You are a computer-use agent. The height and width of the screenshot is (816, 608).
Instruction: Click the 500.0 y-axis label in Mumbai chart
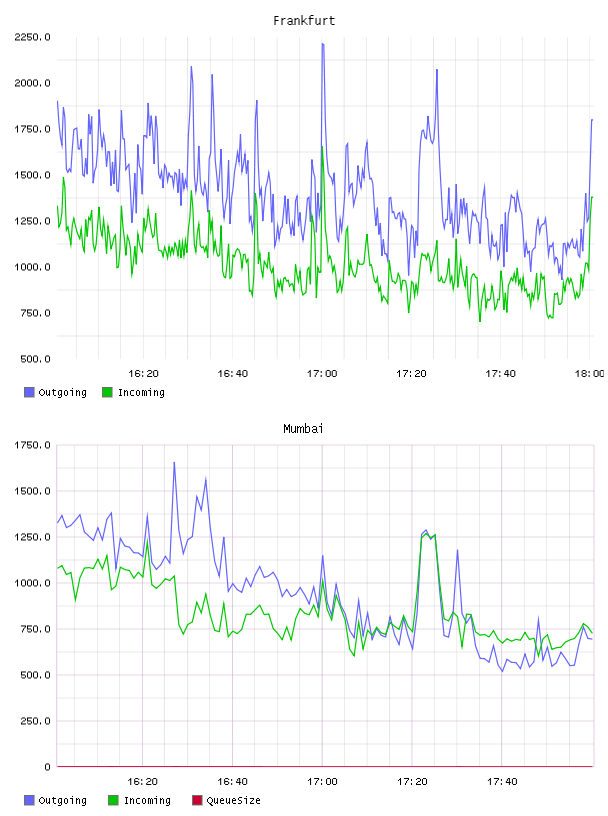coord(35,675)
